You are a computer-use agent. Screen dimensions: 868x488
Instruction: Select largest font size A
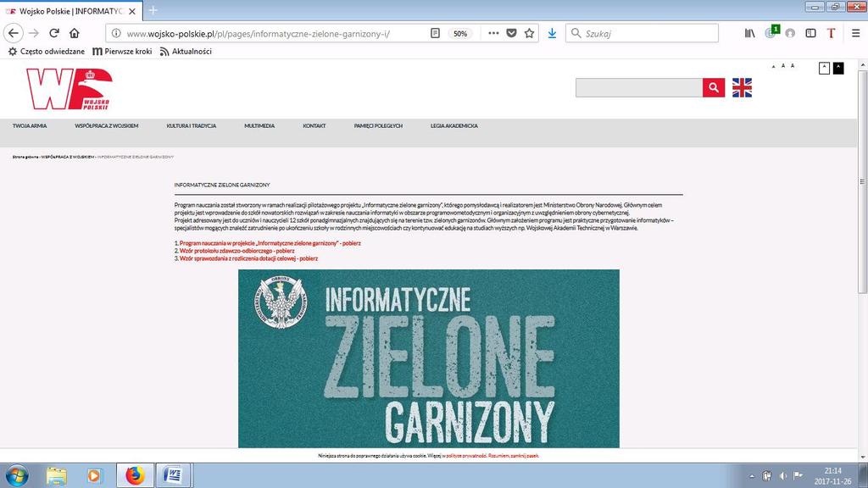tap(793, 66)
